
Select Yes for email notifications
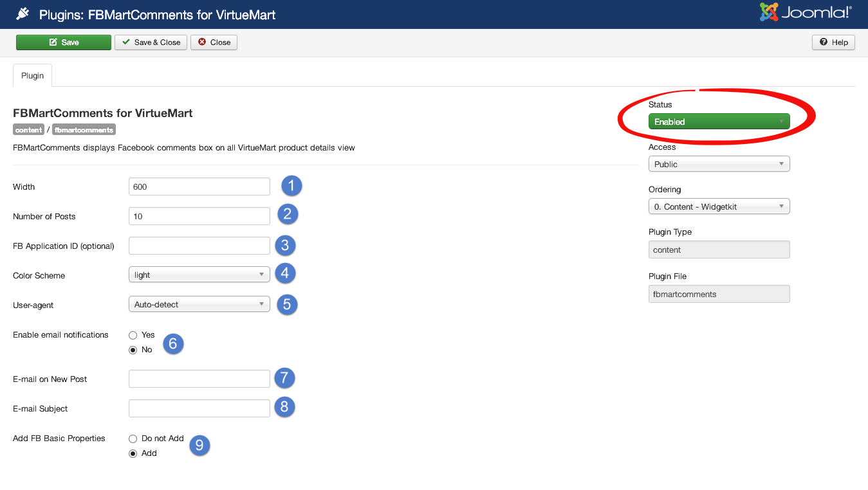[133, 335]
